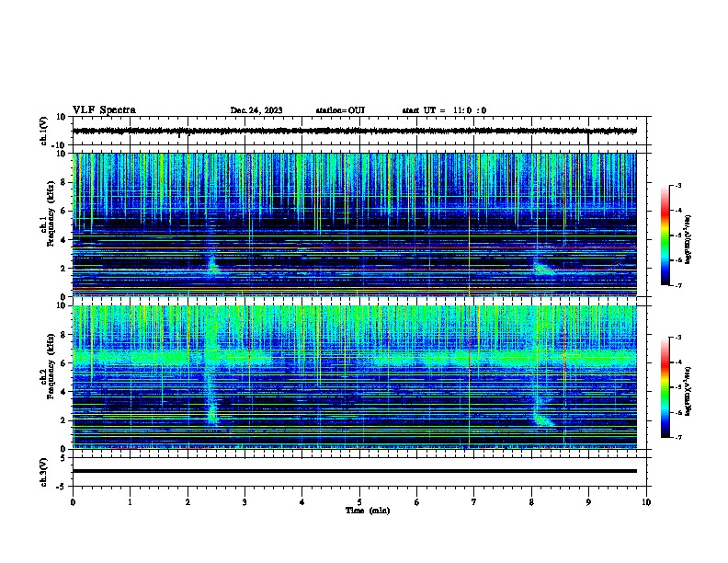Screen dimensions: 728x563
Task: Click the 'VLF Spectra' title text
Action: point(104,110)
